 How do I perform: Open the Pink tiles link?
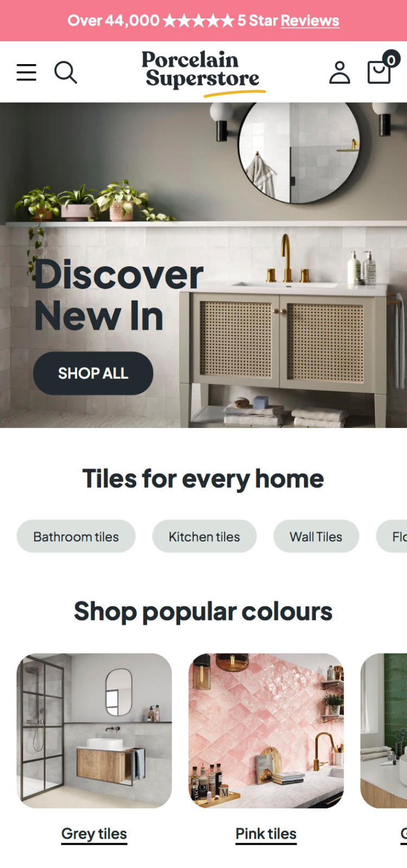[266, 834]
